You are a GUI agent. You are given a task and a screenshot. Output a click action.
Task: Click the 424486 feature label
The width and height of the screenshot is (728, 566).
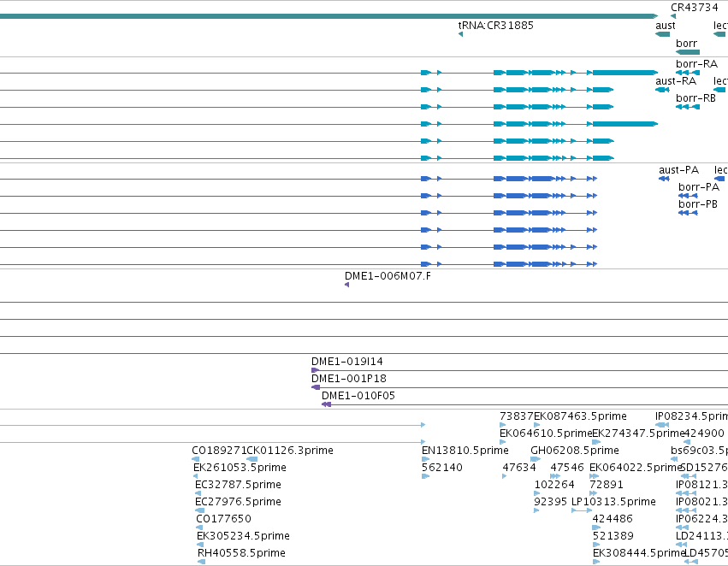(613, 519)
